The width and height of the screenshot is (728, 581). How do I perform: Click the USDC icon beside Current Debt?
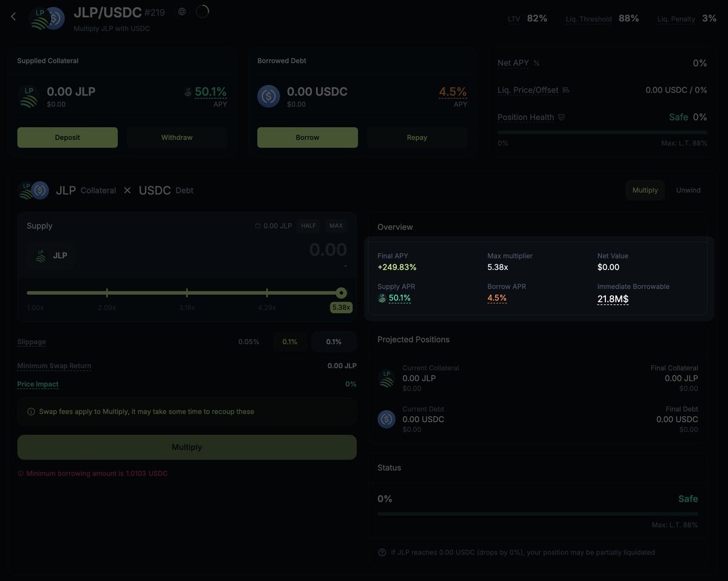pos(386,419)
